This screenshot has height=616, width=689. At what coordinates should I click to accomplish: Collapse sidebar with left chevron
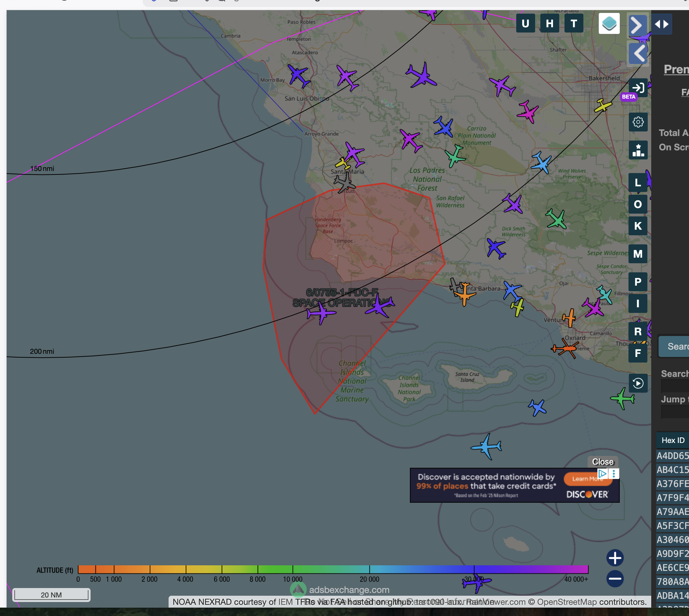point(638,53)
